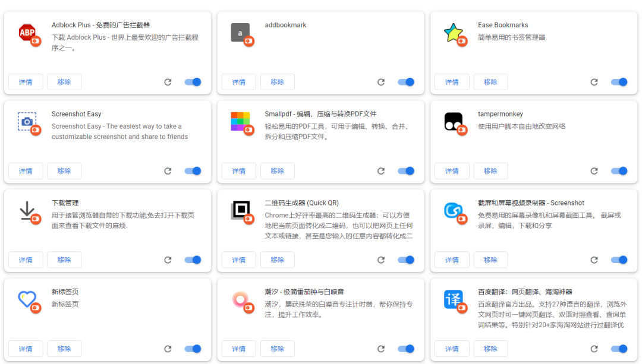
Task: Click the Adblock Plus ABP icon
Action: coord(27,33)
